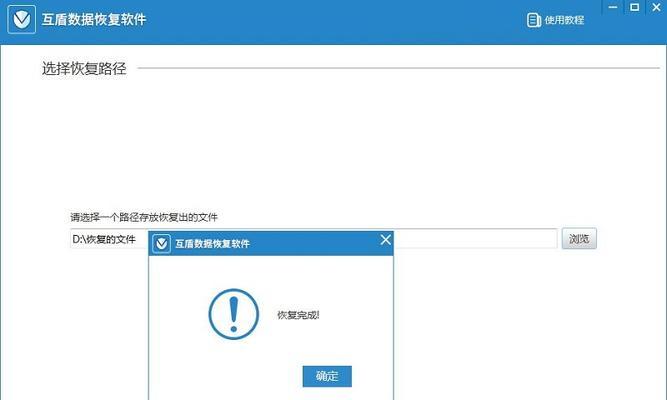Click the 确定 button in dialog
This screenshot has width=667, height=400.
click(327, 376)
